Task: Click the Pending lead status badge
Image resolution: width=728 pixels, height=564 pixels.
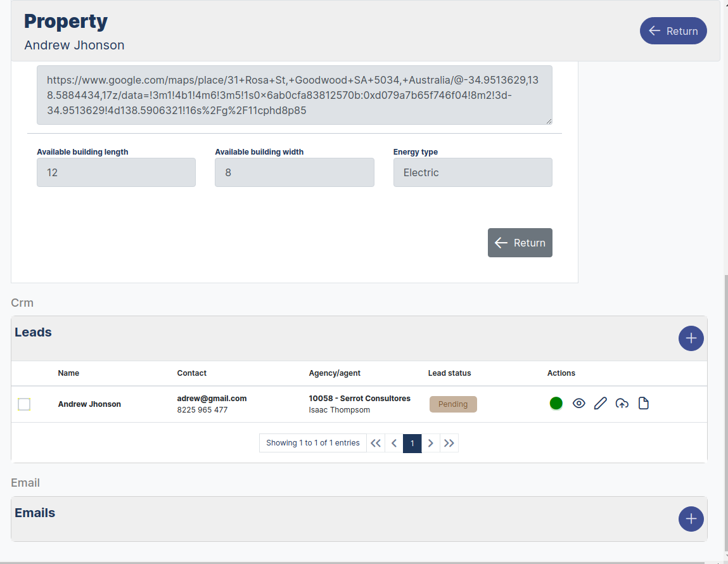Action: point(453,404)
